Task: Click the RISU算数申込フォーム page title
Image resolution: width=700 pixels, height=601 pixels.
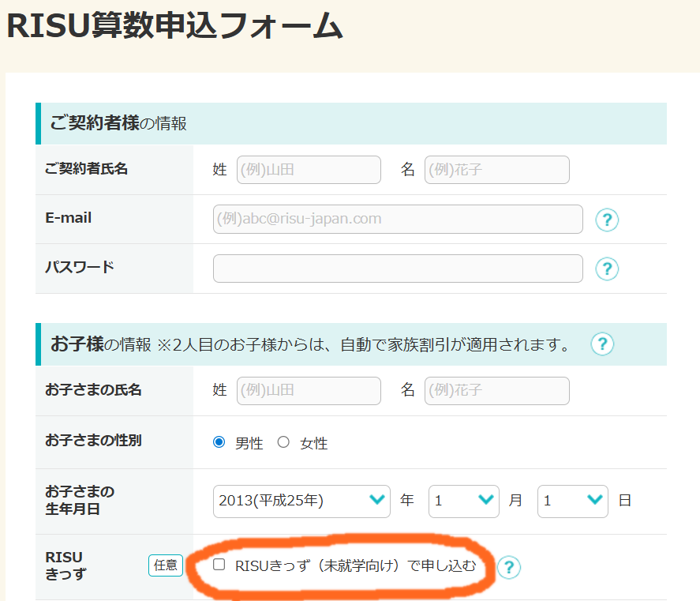Action: 174,26
